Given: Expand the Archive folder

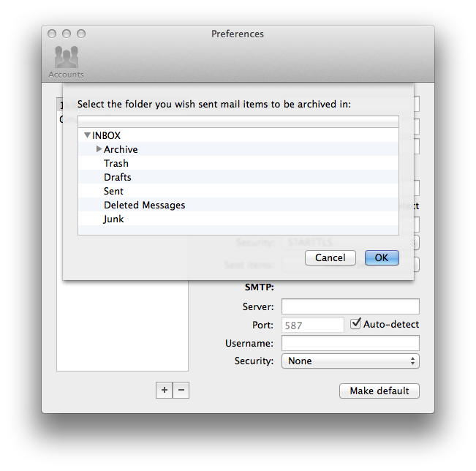Looking at the screenshot, I should 99,149.
